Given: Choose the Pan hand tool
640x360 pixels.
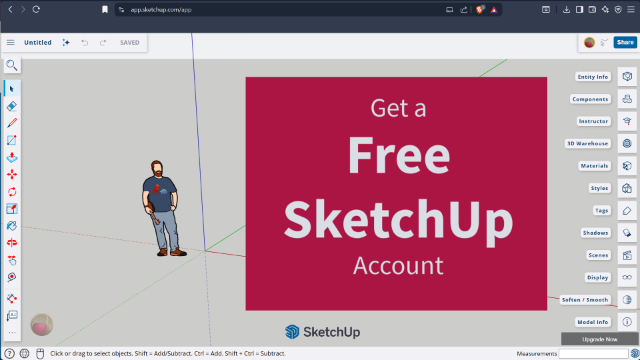Looking at the screenshot, I should (12, 260).
